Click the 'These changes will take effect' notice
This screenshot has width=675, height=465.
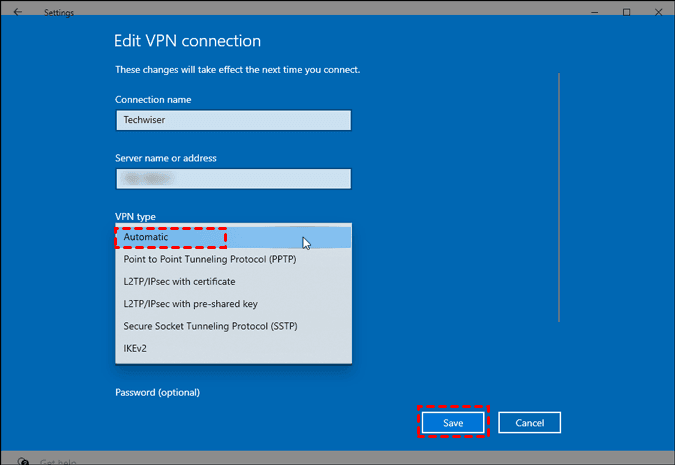(x=238, y=70)
